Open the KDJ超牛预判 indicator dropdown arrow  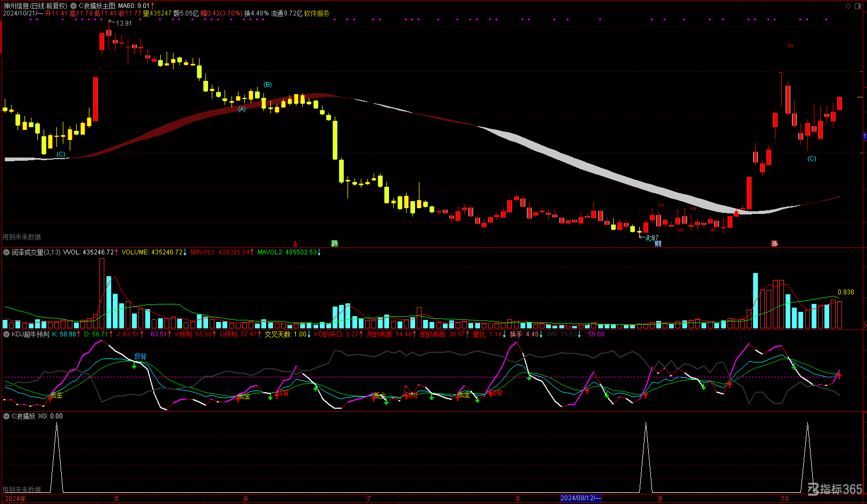pos(6,334)
